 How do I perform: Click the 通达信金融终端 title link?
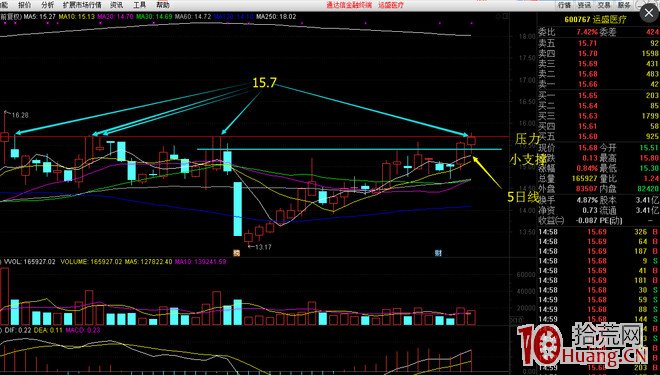pyautogui.click(x=349, y=5)
